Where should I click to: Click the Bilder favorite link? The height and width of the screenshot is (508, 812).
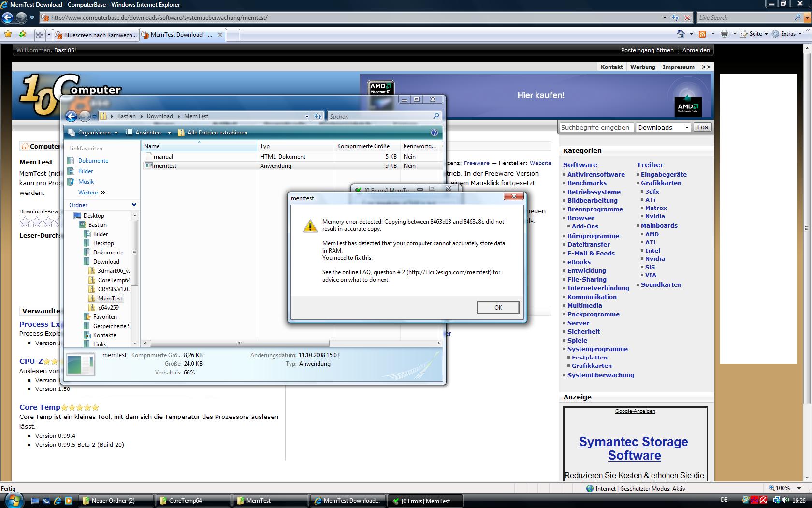coord(86,171)
